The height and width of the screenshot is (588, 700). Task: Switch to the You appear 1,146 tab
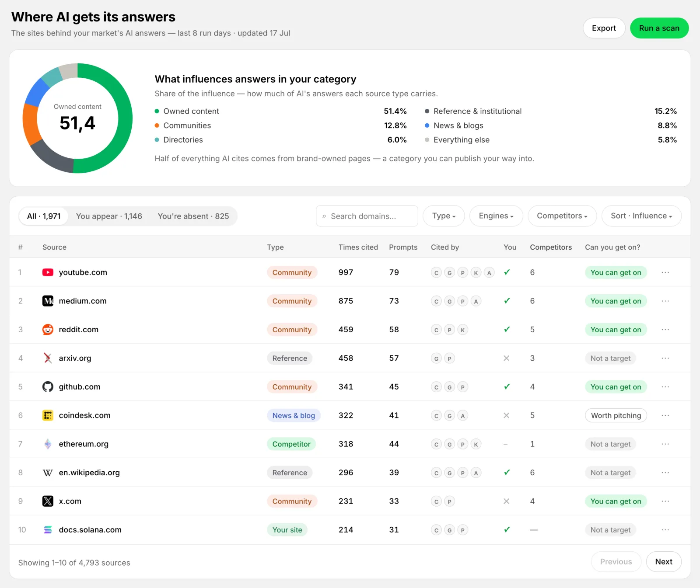click(x=109, y=216)
